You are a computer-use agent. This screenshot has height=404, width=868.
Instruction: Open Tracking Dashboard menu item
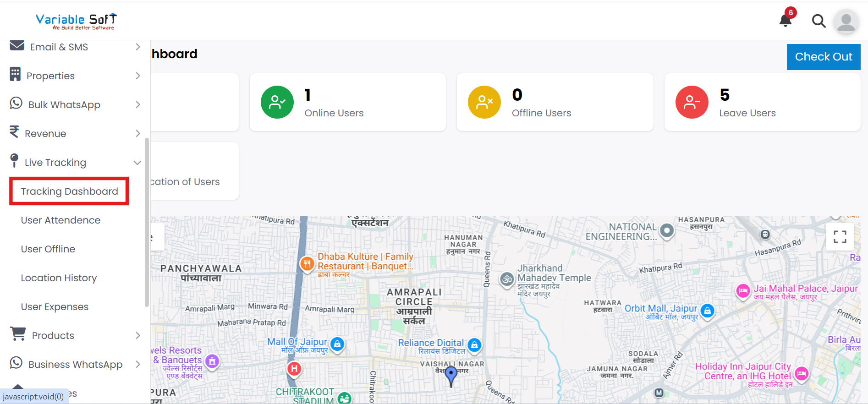pos(69,191)
